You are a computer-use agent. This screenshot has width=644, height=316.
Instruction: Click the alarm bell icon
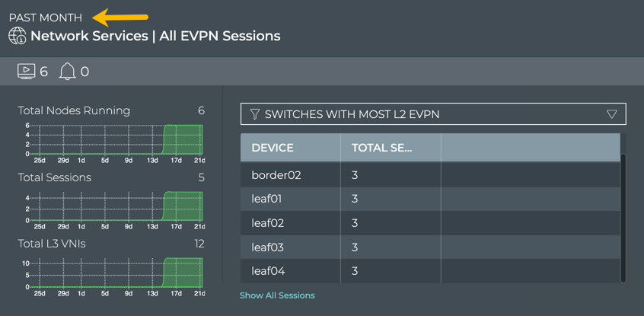(68, 72)
